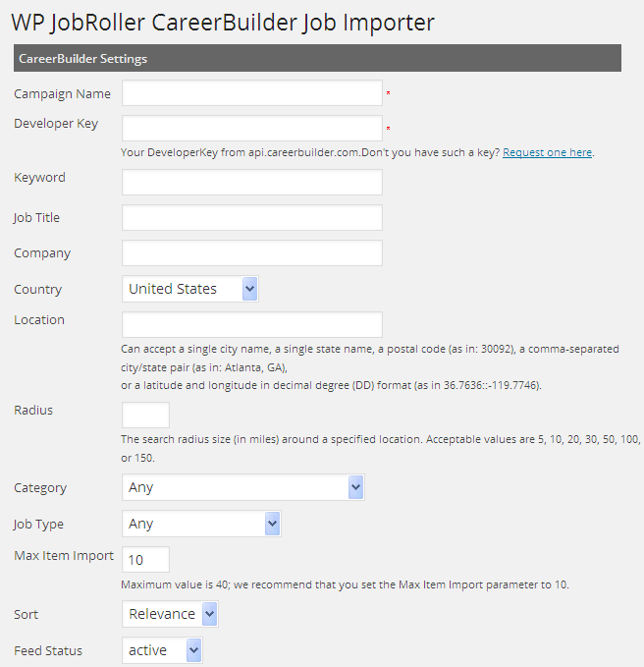
Task: Focus the Radius text box
Action: [x=145, y=415]
